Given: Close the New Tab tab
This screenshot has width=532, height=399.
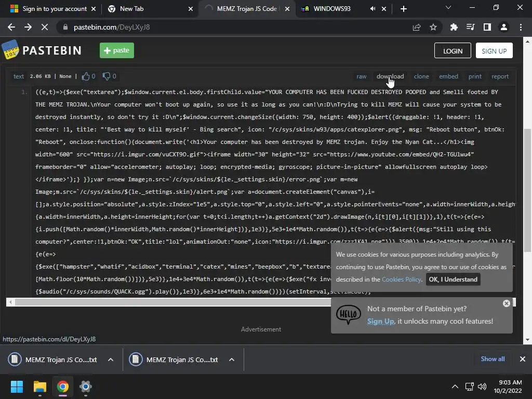Looking at the screenshot, I should [191, 9].
